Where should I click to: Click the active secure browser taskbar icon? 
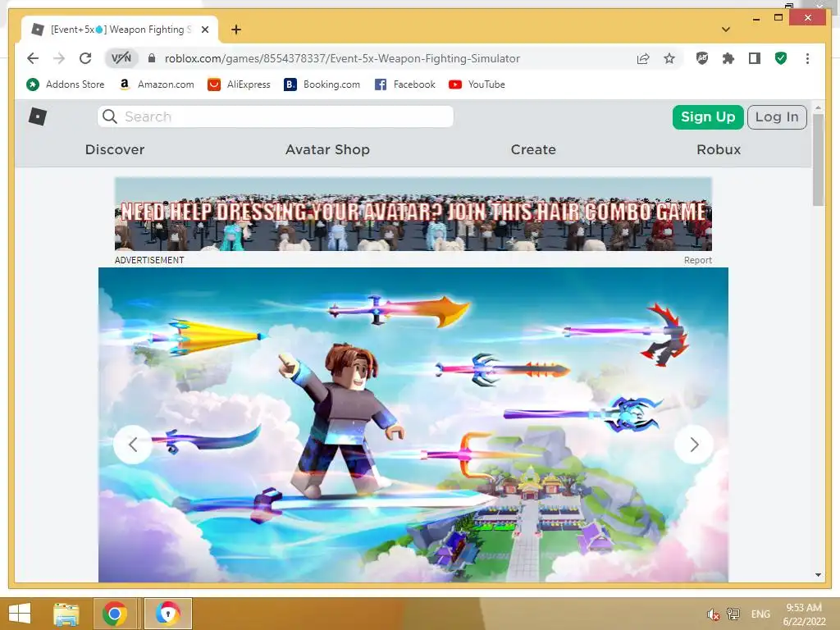(167, 614)
